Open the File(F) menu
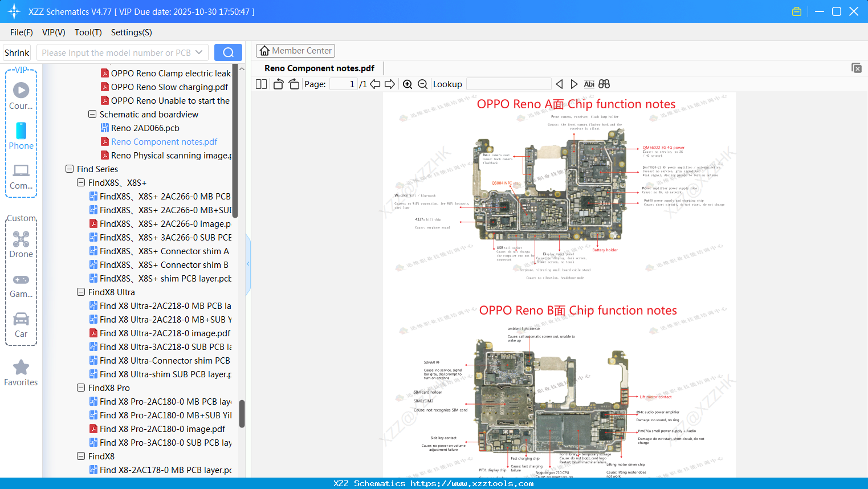 tap(22, 32)
